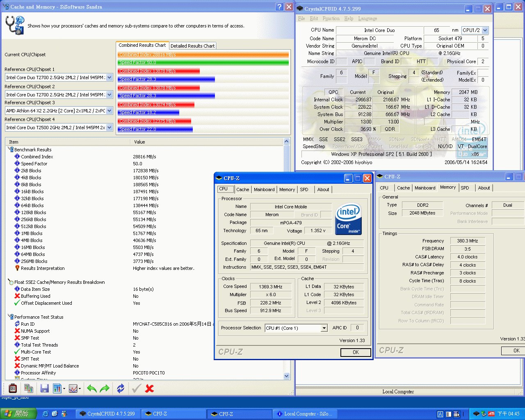Click the grey checkmark icon in Sandra toolbar
This screenshot has width=525, height=420.
coord(137,388)
